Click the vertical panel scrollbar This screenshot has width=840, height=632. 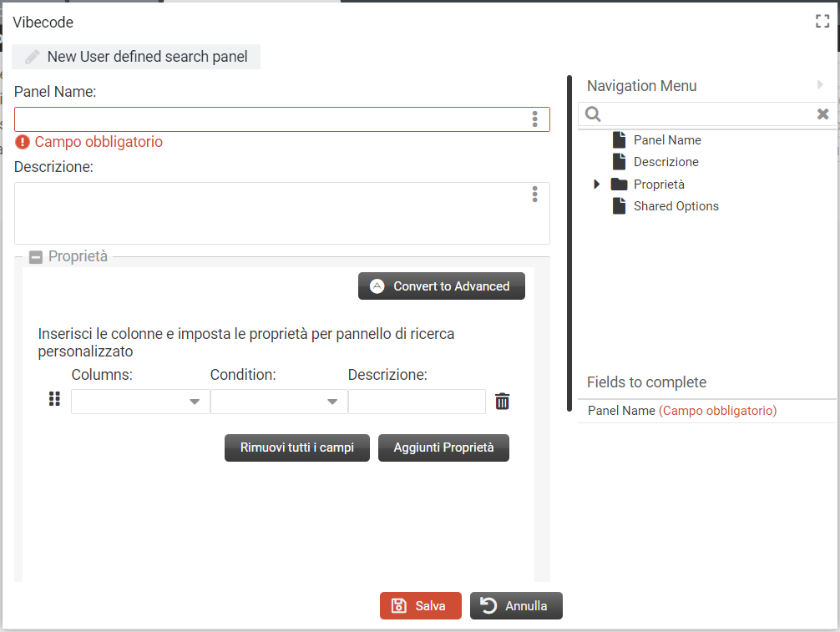tap(569, 250)
